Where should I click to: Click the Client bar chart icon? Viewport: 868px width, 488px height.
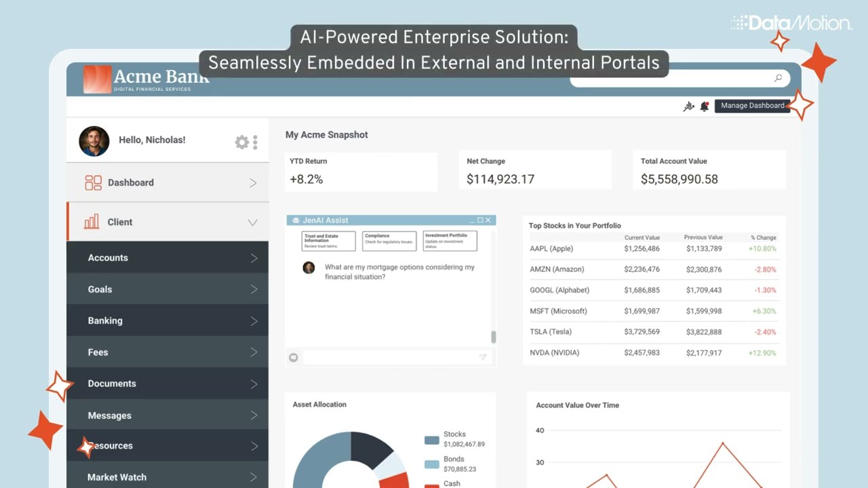(x=92, y=222)
